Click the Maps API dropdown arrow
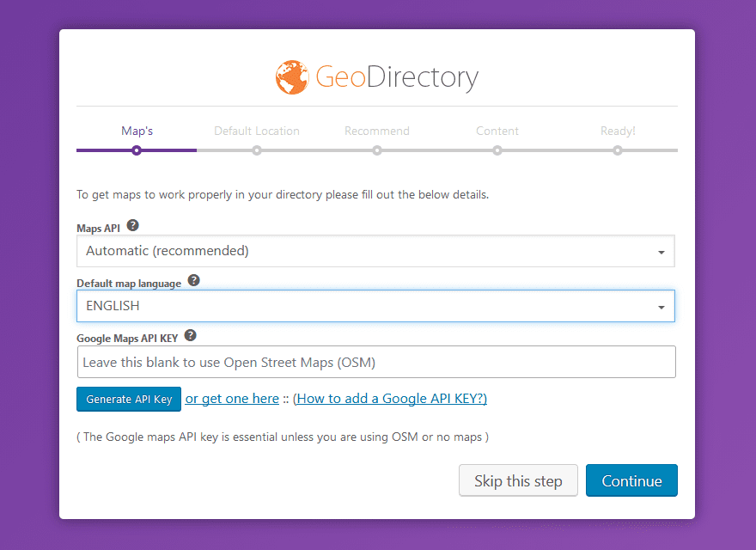The image size is (756, 550). (x=661, y=251)
